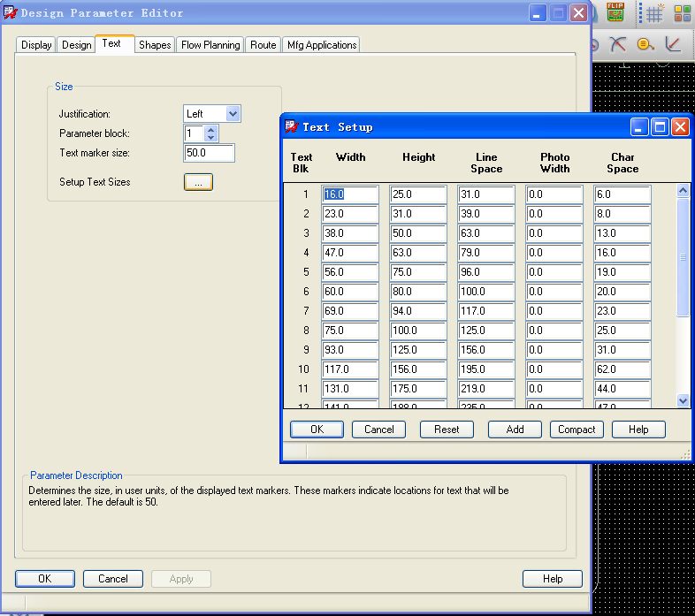Open the Mfg Applications tab
695x616 pixels.
tap(322, 45)
